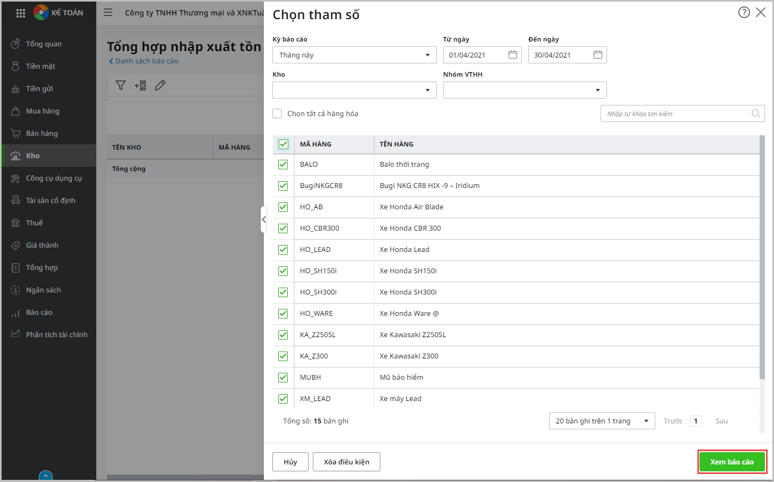774x482 pixels.
Task: Open Bán hàng menu item
Action: point(48,133)
